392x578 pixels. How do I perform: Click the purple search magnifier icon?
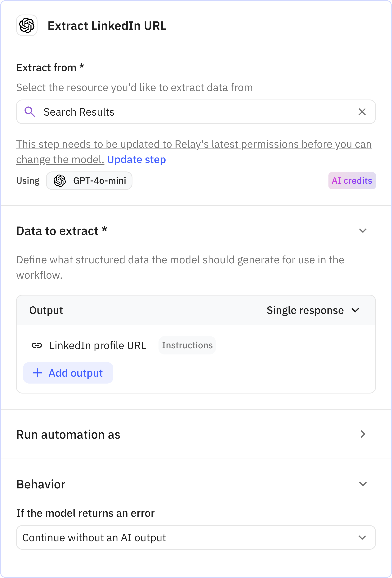tap(30, 112)
